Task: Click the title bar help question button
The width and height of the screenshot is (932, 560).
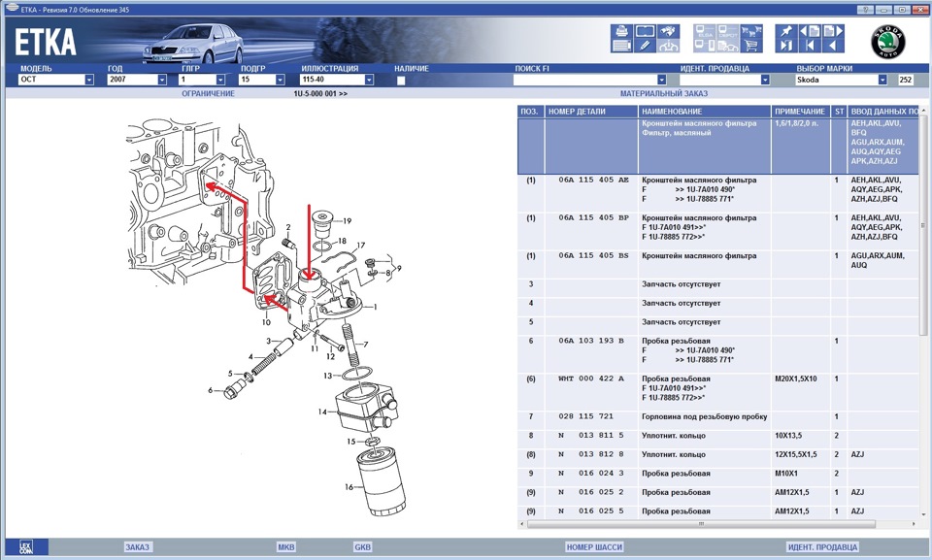Action: click(x=866, y=10)
